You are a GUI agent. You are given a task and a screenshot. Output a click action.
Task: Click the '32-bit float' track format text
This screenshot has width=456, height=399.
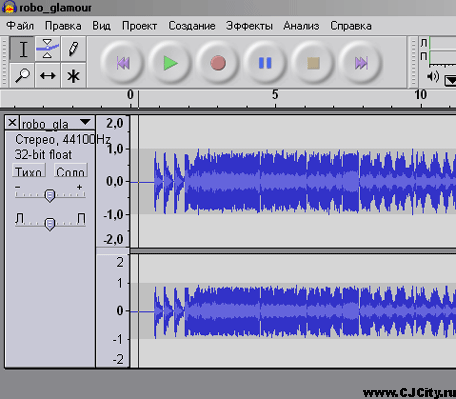pos(43,155)
